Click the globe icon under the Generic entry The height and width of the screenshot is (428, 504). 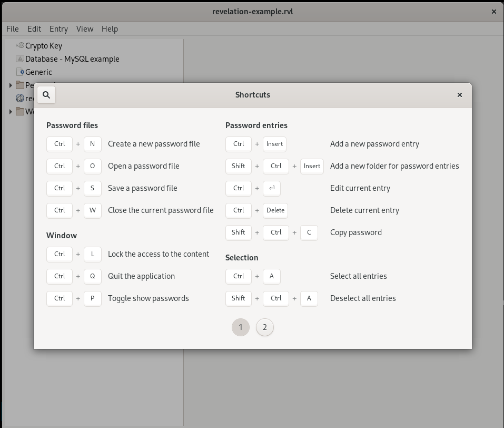(x=20, y=98)
